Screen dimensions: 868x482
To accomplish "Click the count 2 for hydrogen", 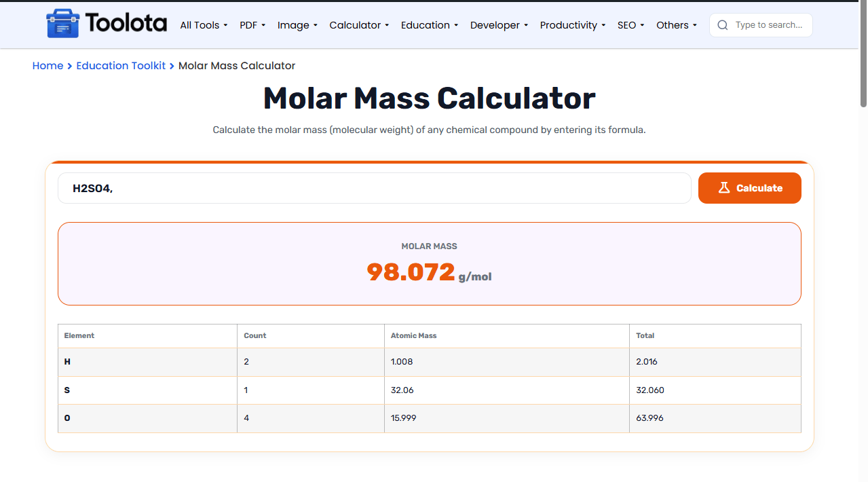I will pos(246,362).
